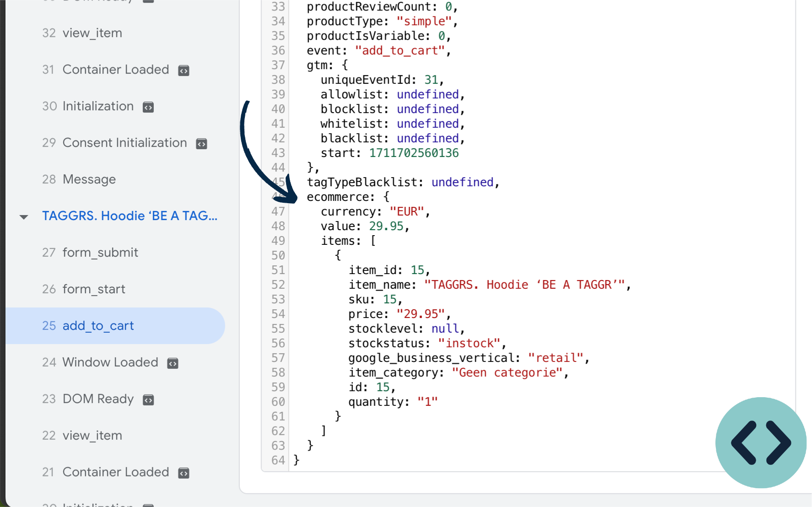Collapse the TAGGRS. Hoodie page group arrow
Screen dimensions: 812x507
point(24,216)
